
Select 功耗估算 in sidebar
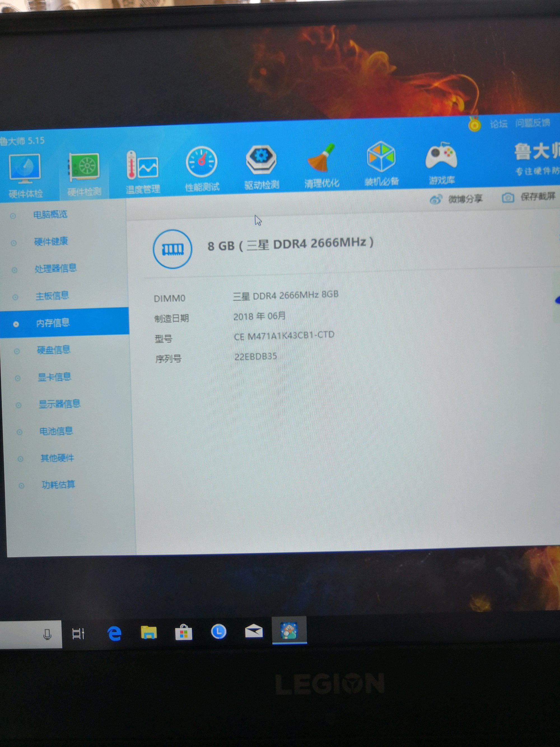pyautogui.click(x=58, y=485)
